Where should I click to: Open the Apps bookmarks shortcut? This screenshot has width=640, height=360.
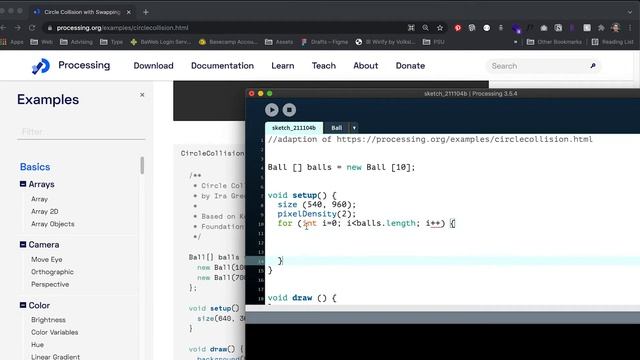pyautogui.click(x=12, y=42)
